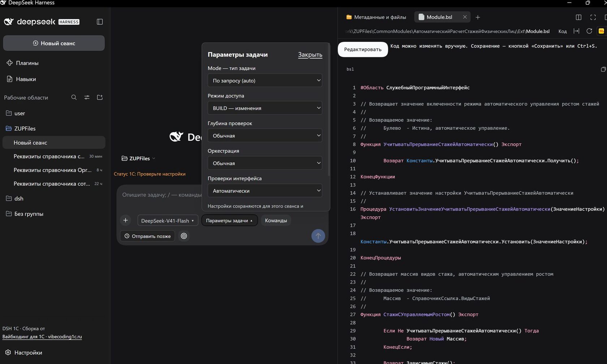Switch to Метаданные и файлы tab
Viewport: 607px width, 364px height.
click(x=376, y=17)
